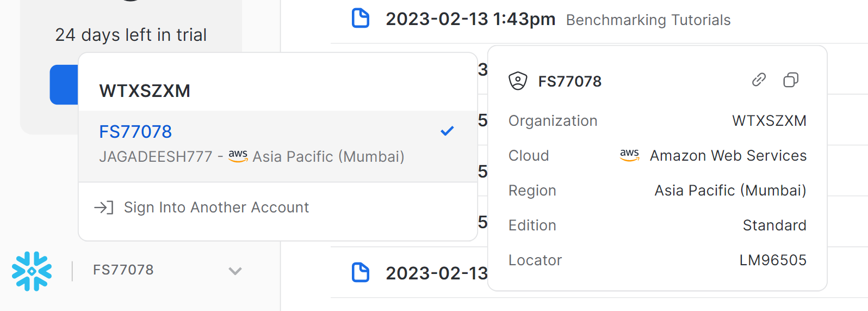Click AWS logo beside Asia Pacific in account list
The width and height of the screenshot is (868, 311).
coord(238,156)
